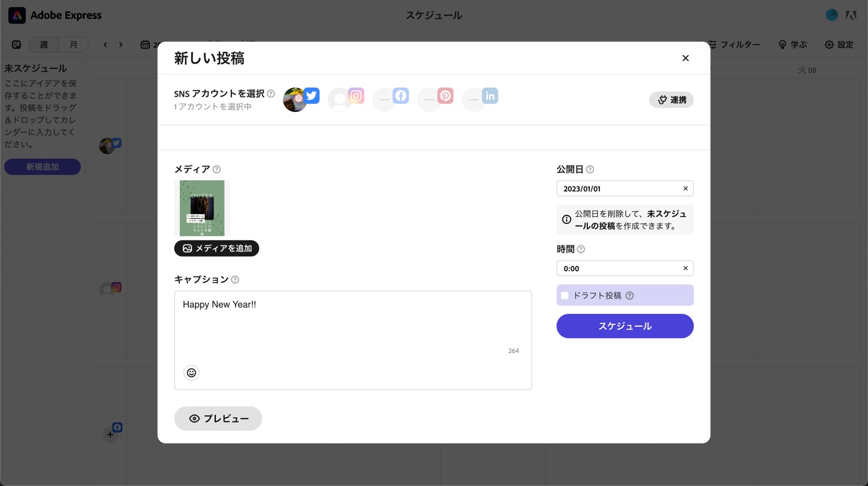868x486 pixels.
Task: Select the LinkedIn account icon
Action: coord(480,100)
